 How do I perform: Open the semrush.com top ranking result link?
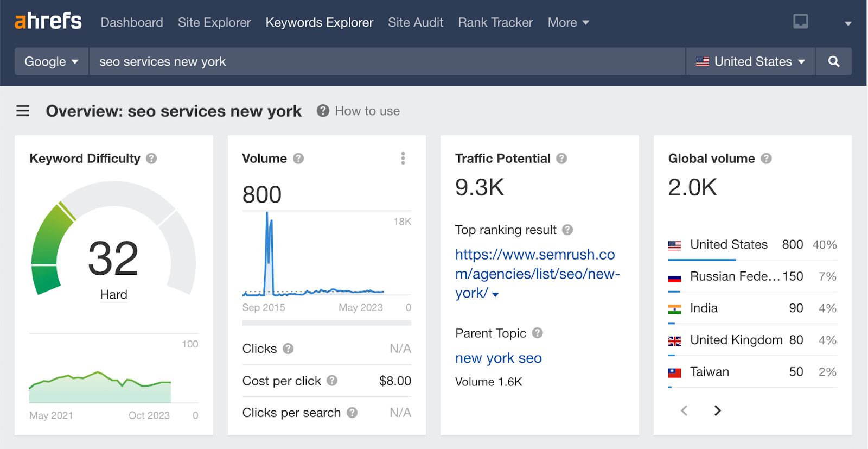[x=537, y=274]
